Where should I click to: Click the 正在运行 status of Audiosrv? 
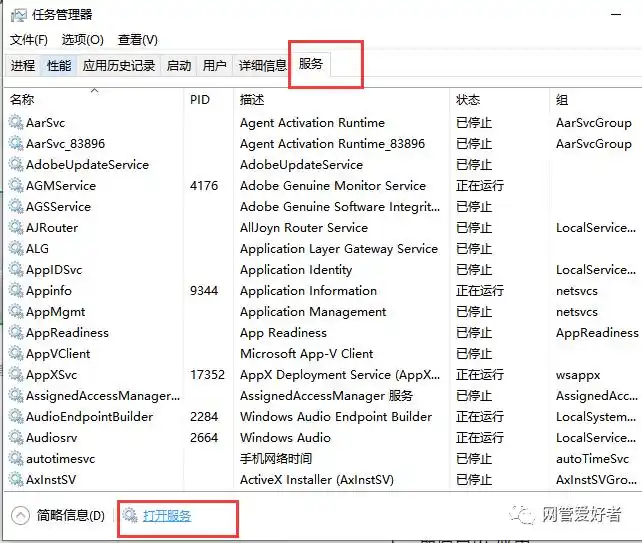[x=480, y=437]
